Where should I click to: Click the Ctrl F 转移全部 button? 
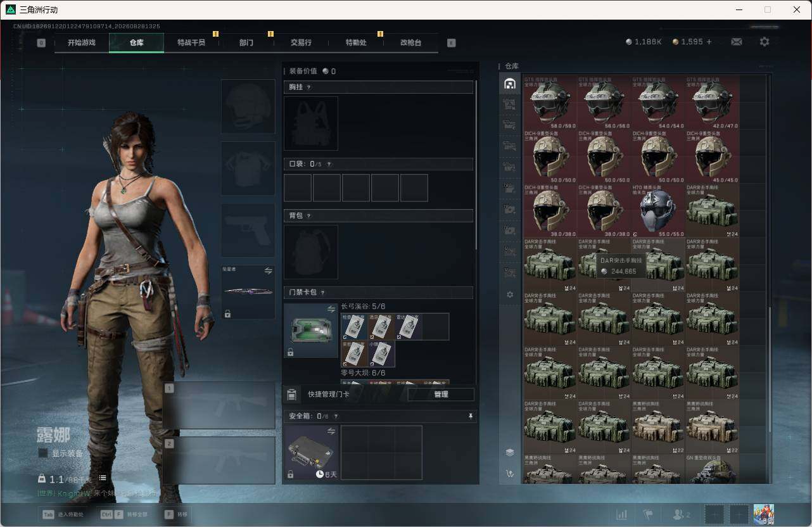coord(124,514)
